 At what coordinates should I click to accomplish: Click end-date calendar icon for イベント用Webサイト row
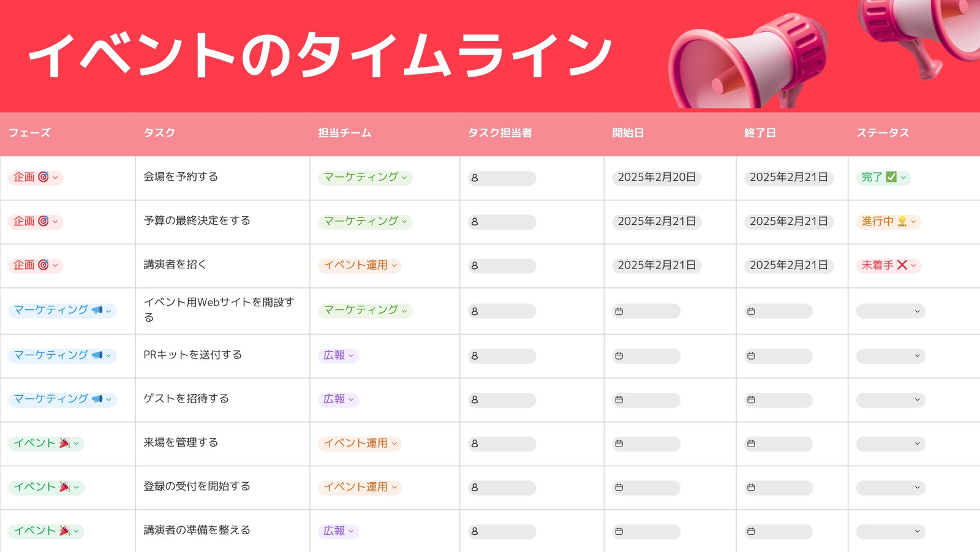tap(751, 311)
